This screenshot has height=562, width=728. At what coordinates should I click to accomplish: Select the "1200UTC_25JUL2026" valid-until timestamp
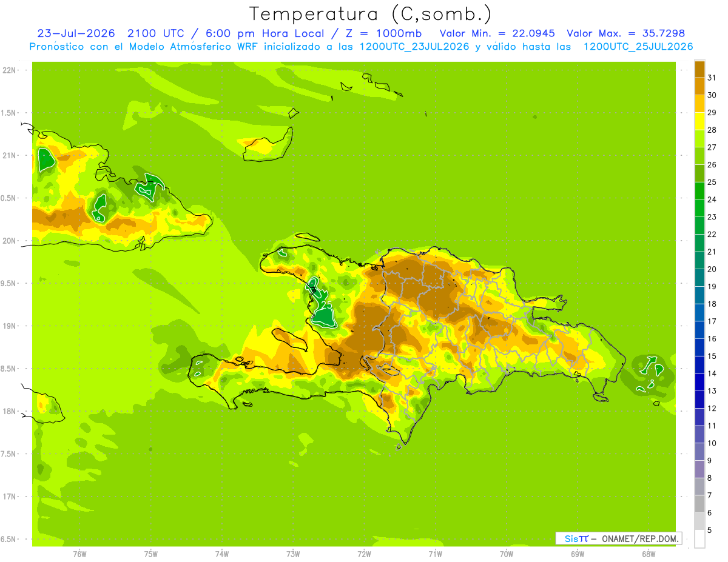pyautogui.click(x=638, y=47)
